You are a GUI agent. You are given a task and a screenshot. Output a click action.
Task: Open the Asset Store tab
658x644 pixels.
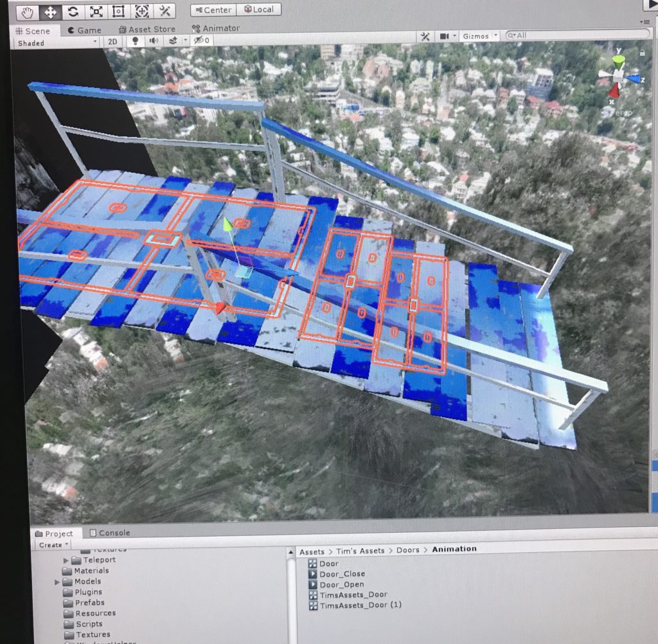147,30
